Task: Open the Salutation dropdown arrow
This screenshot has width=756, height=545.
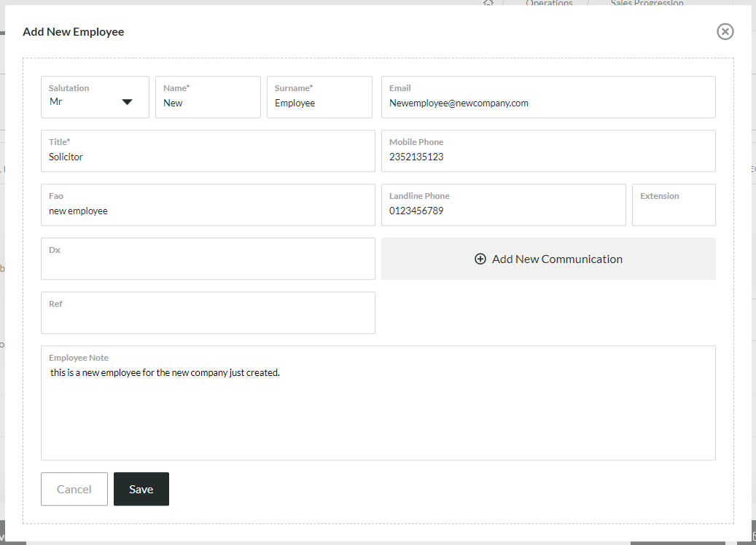Action: coord(127,102)
